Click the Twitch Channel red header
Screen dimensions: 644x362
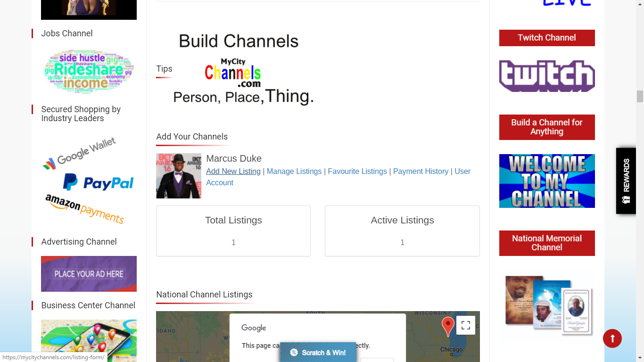547,38
